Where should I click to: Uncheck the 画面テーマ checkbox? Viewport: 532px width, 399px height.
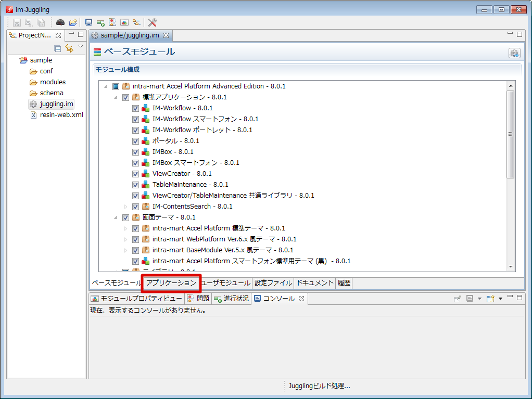[125, 217]
